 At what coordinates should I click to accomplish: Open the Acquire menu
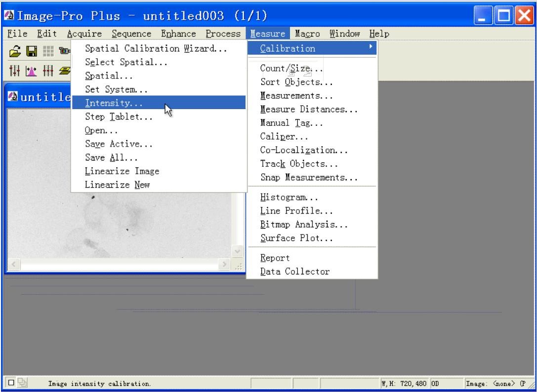[x=84, y=34]
